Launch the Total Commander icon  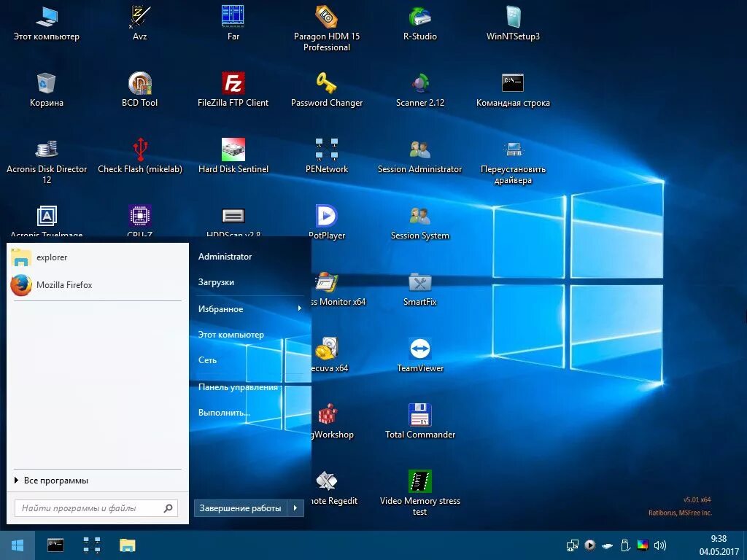[x=419, y=421]
